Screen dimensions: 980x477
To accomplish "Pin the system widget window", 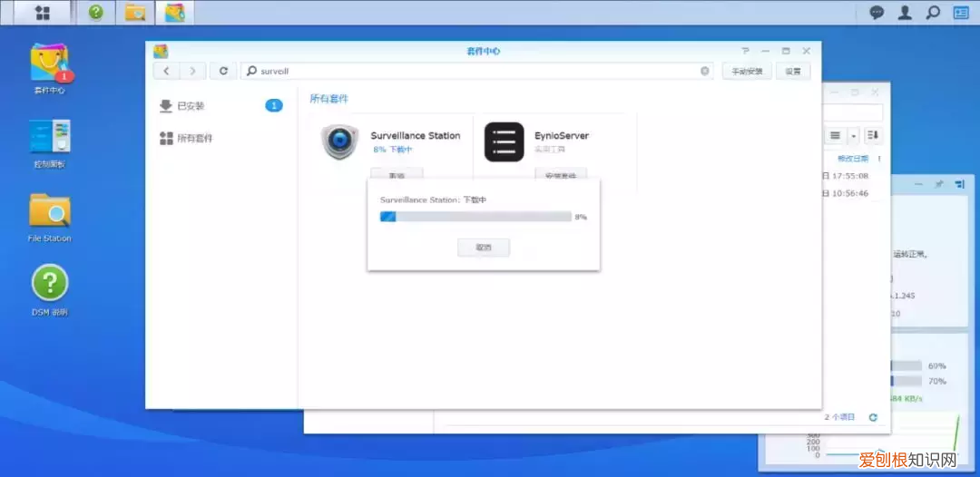I will (938, 184).
